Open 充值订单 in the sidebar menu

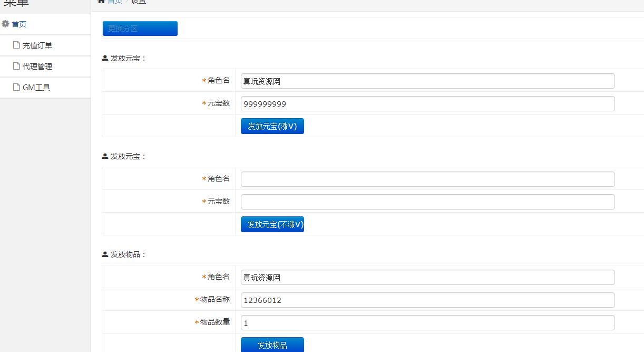pyautogui.click(x=37, y=45)
